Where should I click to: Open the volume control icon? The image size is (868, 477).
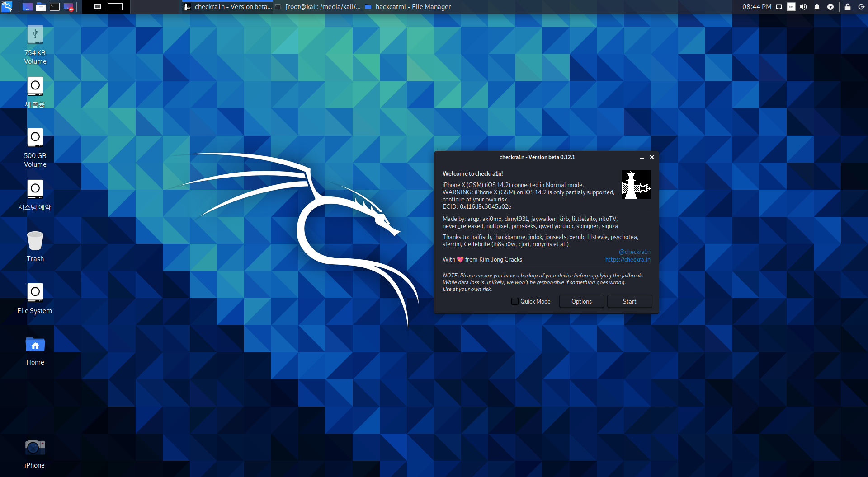[803, 7]
